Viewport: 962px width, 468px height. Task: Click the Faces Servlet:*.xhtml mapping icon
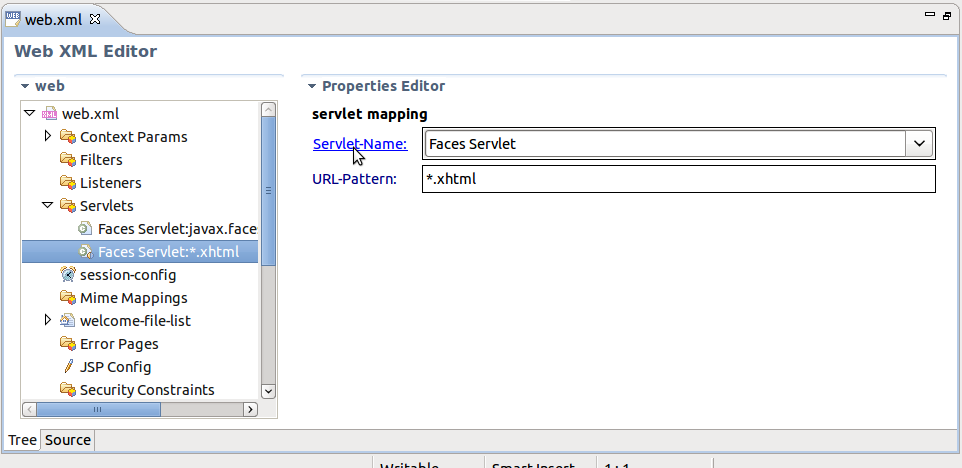85,251
